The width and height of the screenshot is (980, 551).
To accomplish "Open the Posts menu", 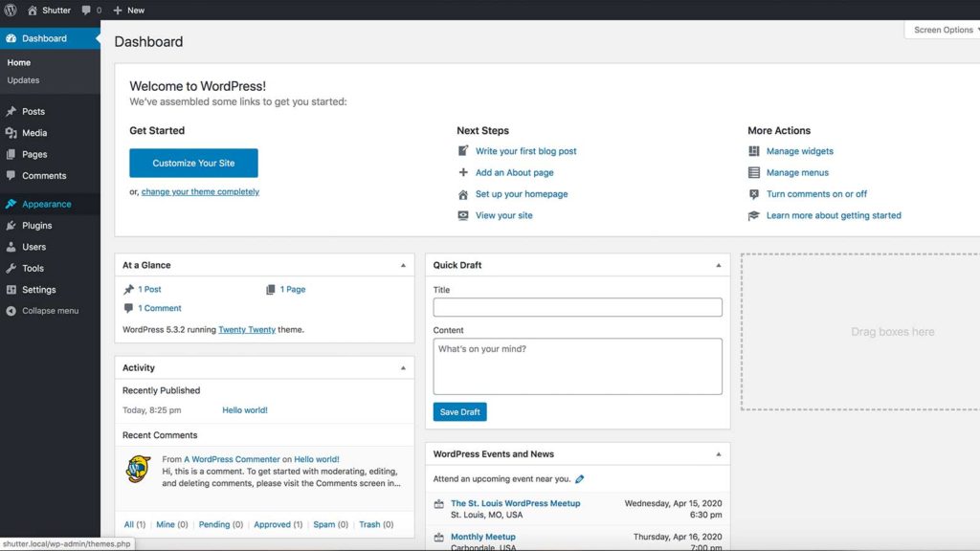I will coord(50,111).
